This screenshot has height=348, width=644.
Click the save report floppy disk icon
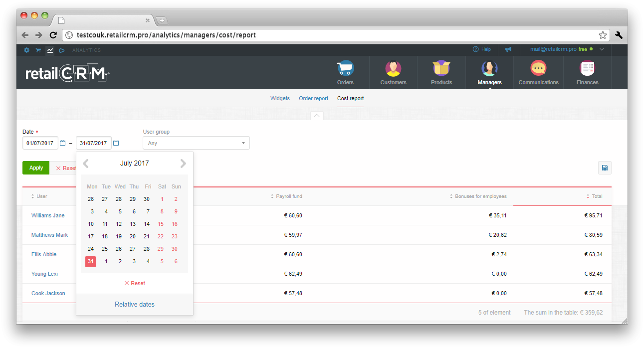point(605,168)
